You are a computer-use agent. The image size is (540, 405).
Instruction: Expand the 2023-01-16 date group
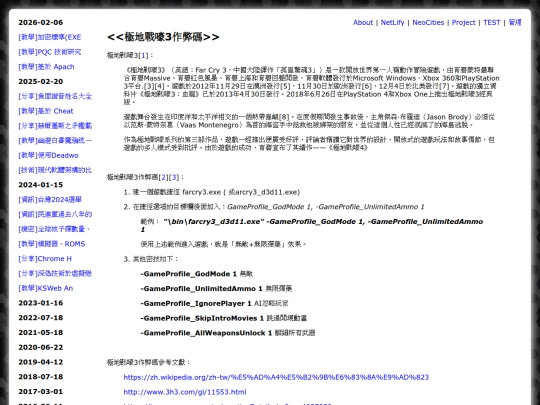pos(41,303)
